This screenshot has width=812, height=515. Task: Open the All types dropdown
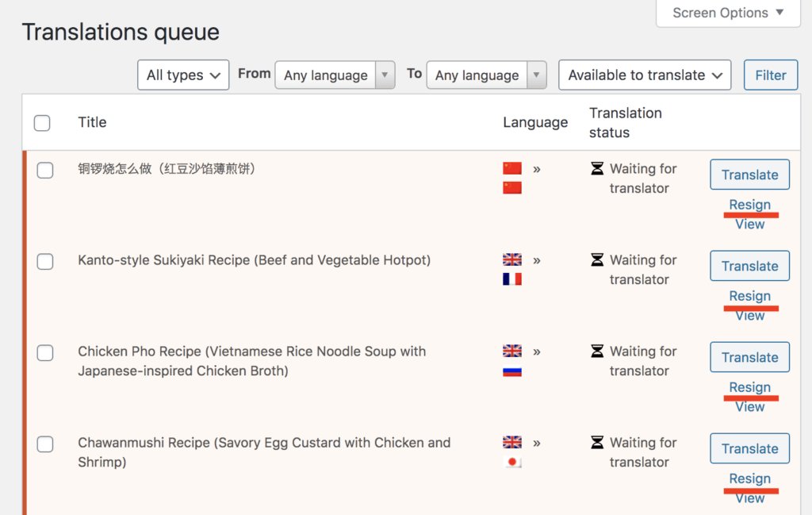(183, 75)
